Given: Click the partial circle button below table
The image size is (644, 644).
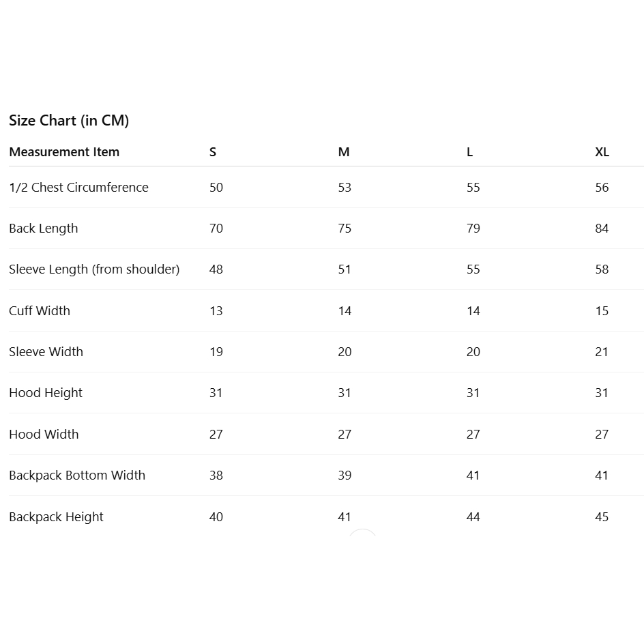Looking at the screenshot, I should pos(362,533).
